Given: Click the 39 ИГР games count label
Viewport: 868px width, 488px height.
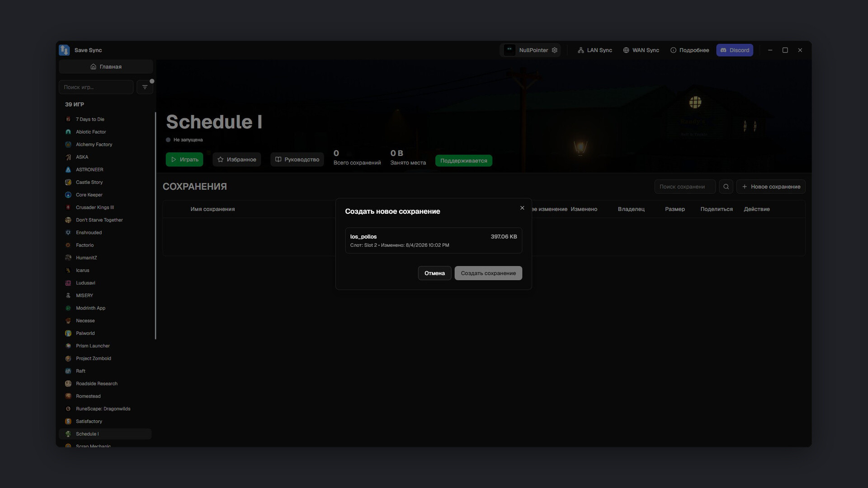Looking at the screenshot, I should [x=75, y=104].
